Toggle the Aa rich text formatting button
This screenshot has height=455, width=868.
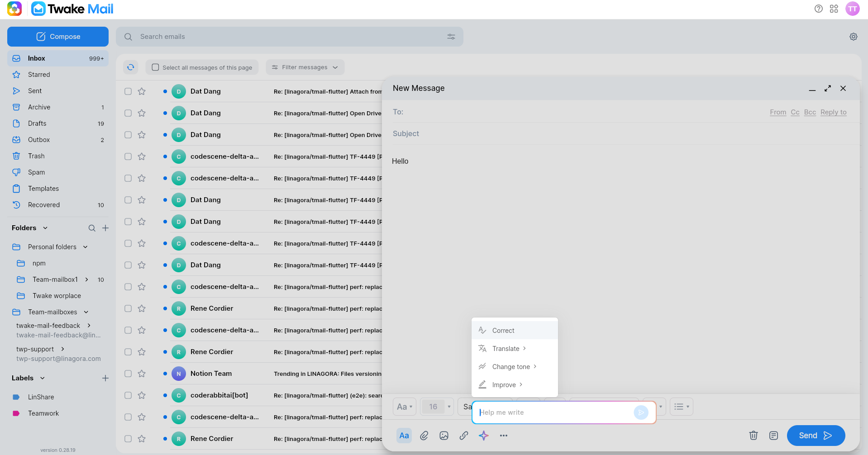[x=404, y=436]
